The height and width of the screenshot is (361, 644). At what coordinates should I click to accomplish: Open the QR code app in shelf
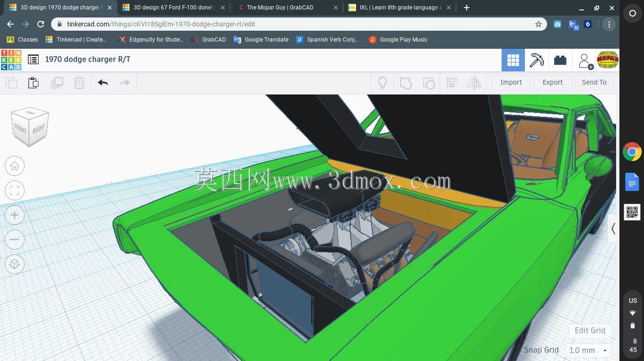click(x=632, y=212)
